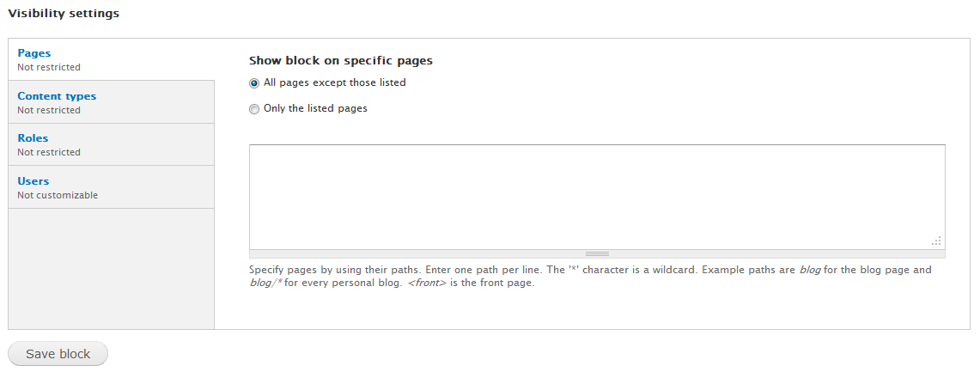Click the empty area below the Users tab
The height and width of the screenshot is (378, 980).
(111, 268)
